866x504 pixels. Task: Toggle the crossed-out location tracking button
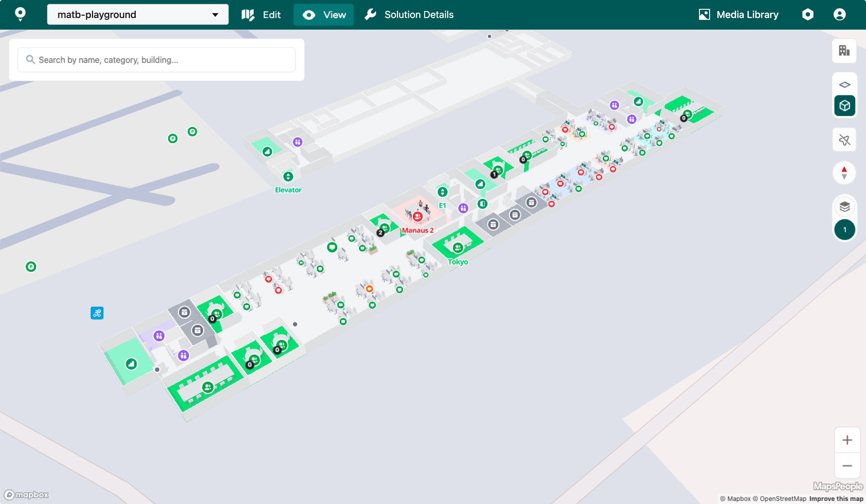pyautogui.click(x=844, y=140)
